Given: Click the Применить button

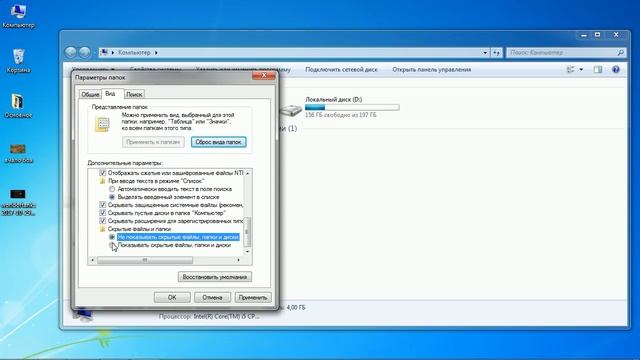Looking at the screenshot, I should tap(253, 298).
